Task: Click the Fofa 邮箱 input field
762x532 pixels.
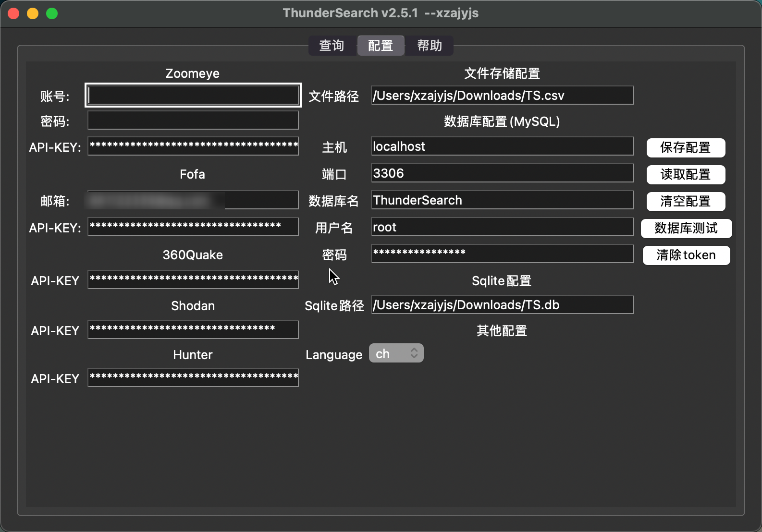Action: [x=193, y=200]
